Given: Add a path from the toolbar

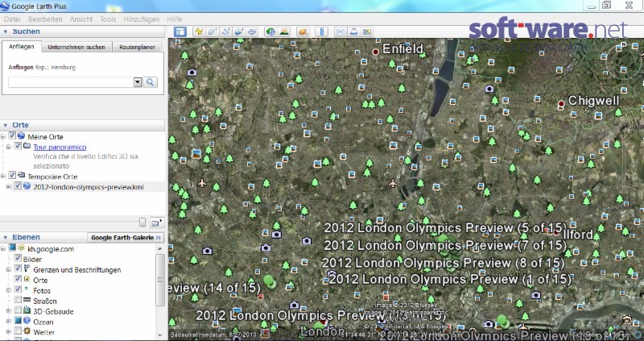Looking at the screenshot, I should pyautogui.click(x=225, y=31).
